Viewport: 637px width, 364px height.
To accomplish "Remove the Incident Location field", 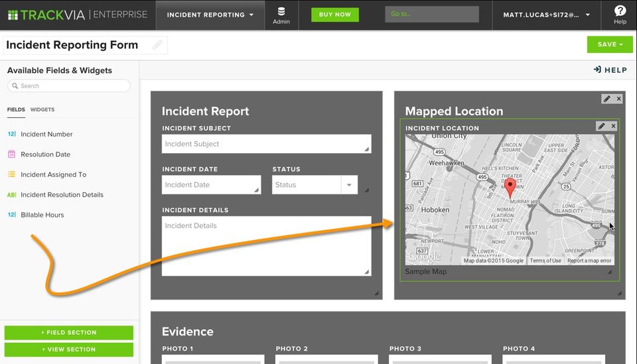I will click(613, 126).
